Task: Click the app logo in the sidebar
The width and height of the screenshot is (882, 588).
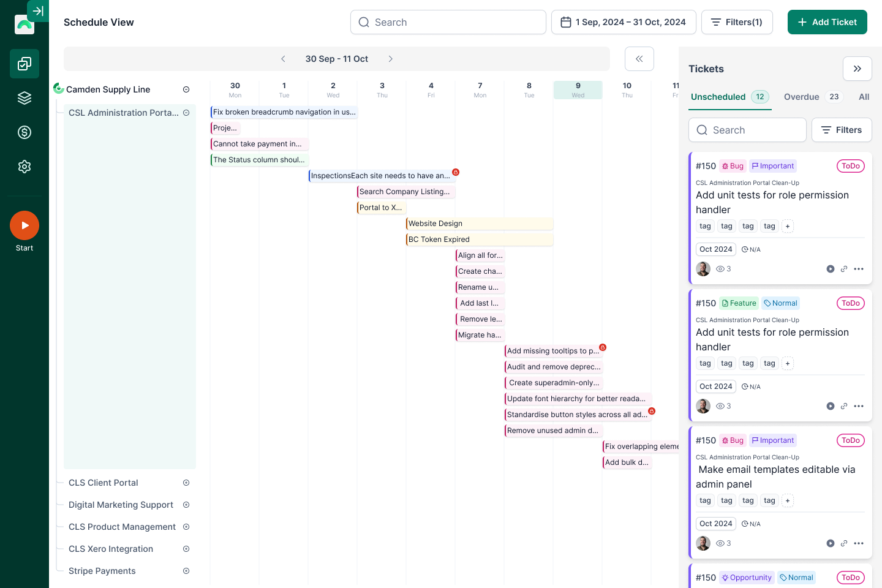Action: point(24,24)
